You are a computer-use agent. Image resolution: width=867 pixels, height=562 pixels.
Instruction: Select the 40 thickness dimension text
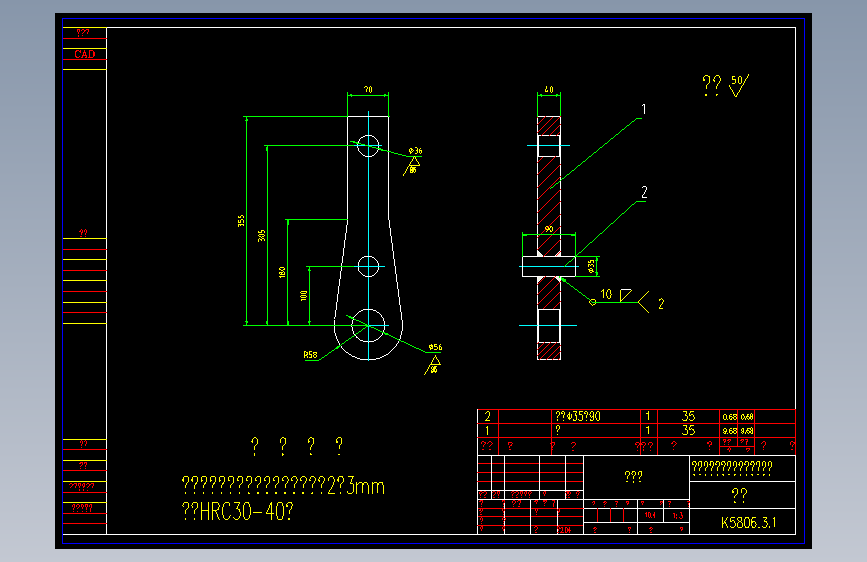pos(549,89)
